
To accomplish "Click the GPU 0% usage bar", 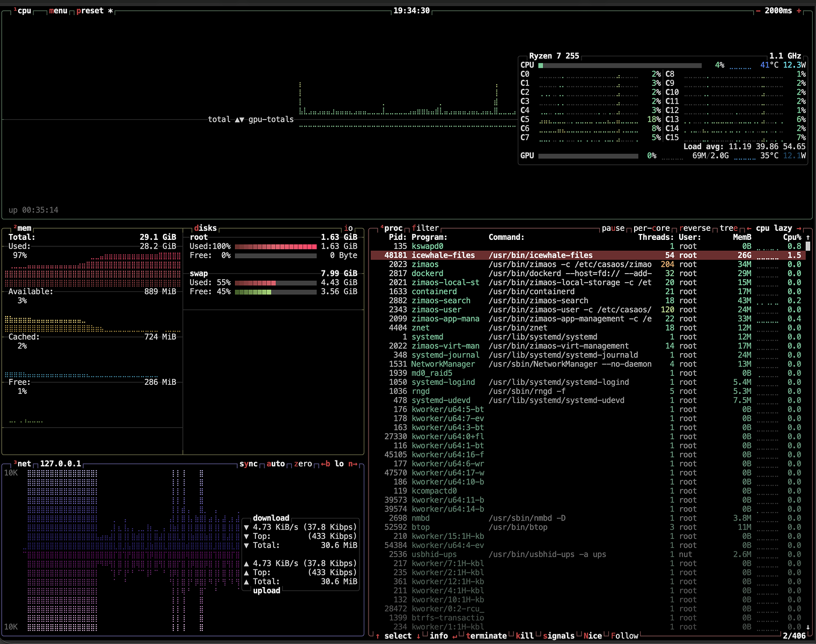I will (588, 156).
